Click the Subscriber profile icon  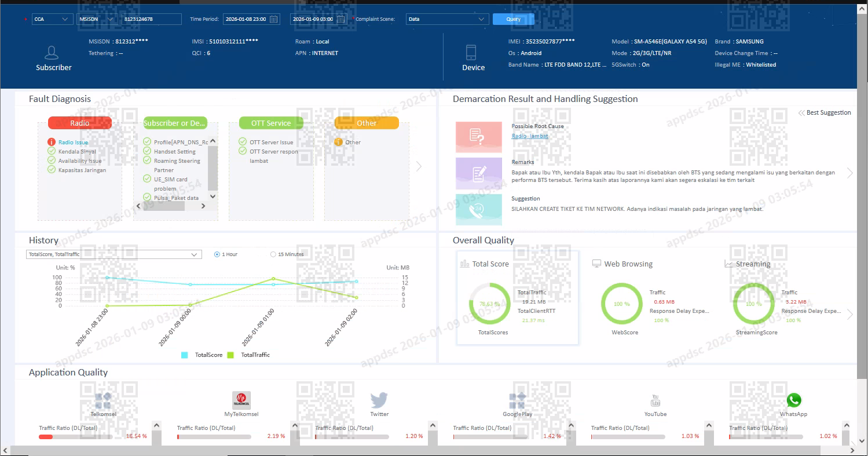(x=52, y=53)
